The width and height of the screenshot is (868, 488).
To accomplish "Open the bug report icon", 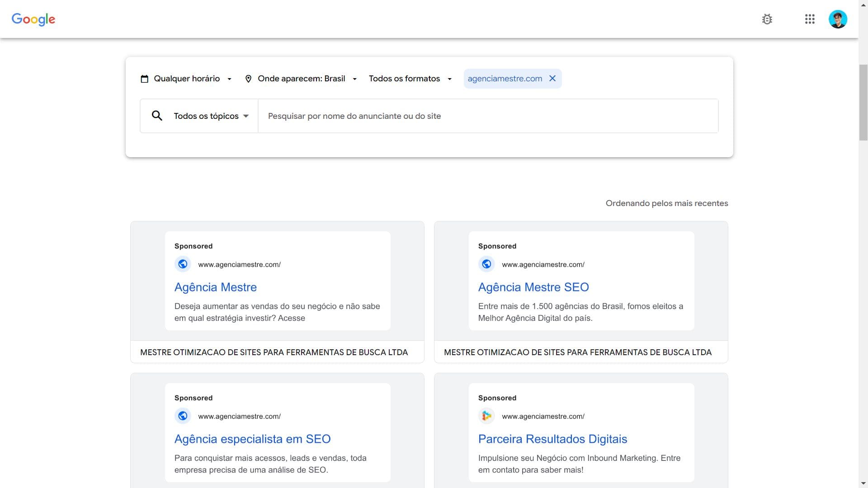I will [767, 19].
